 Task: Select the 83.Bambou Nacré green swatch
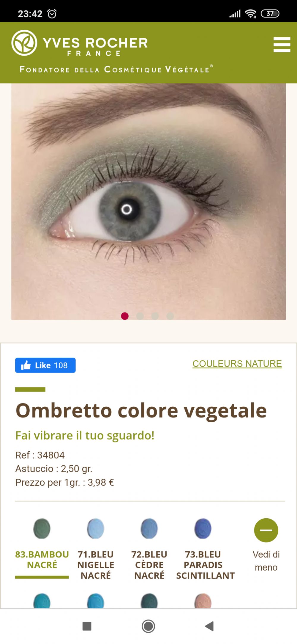coord(42,529)
